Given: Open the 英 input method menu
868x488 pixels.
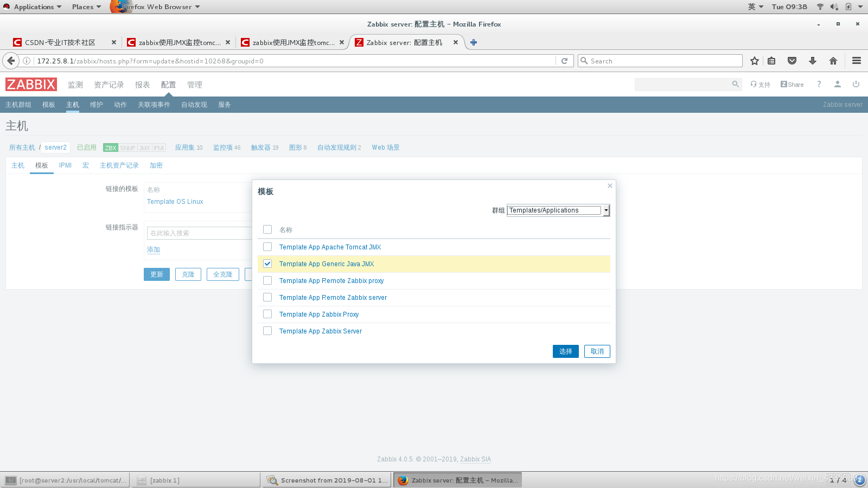Looking at the screenshot, I should pyautogui.click(x=755, y=7).
